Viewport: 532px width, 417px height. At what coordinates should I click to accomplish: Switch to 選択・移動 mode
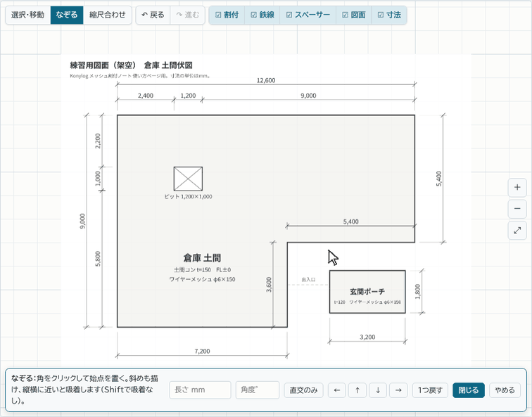pos(28,15)
